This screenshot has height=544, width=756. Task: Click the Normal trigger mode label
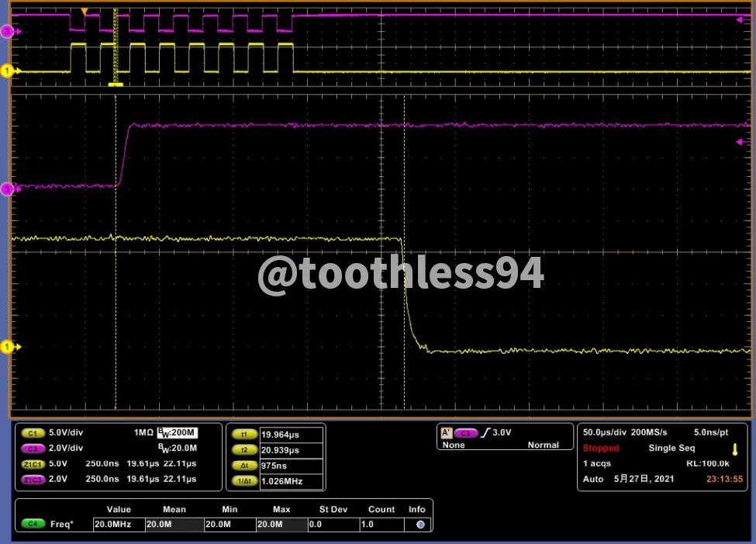point(543,445)
